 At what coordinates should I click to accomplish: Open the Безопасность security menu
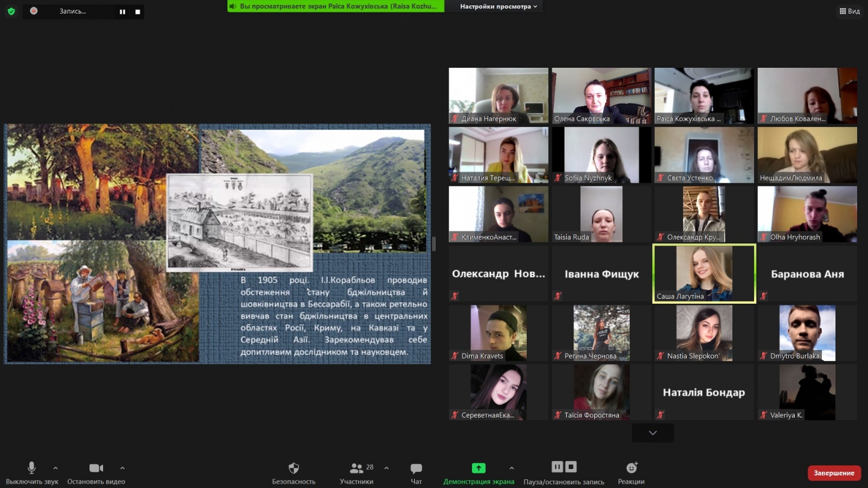pyautogui.click(x=293, y=473)
